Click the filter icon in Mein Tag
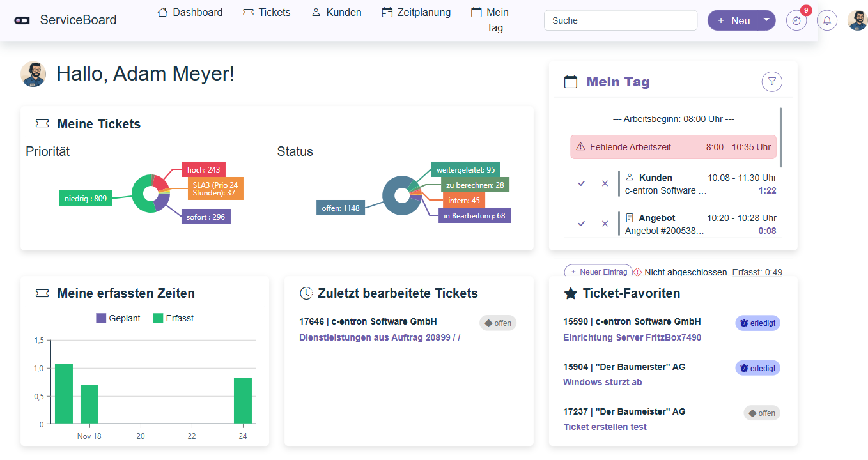Screen dimensions: 868x460 click(772, 82)
